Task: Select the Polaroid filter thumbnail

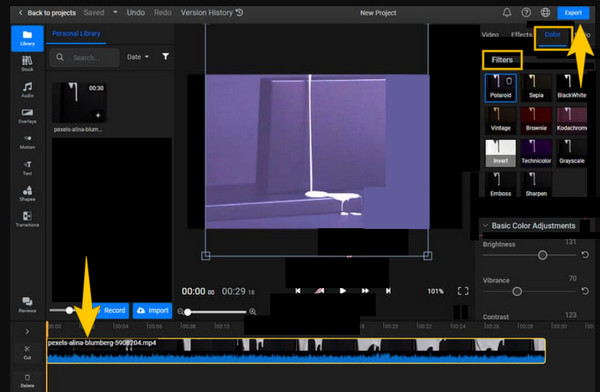Action: tap(501, 87)
